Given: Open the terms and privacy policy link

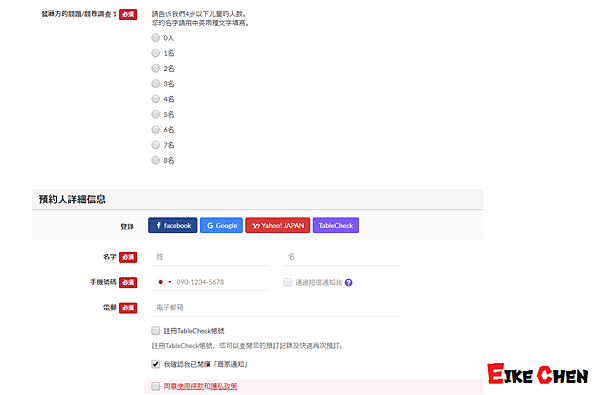Looking at the screenshot, I should pos(201,386).
